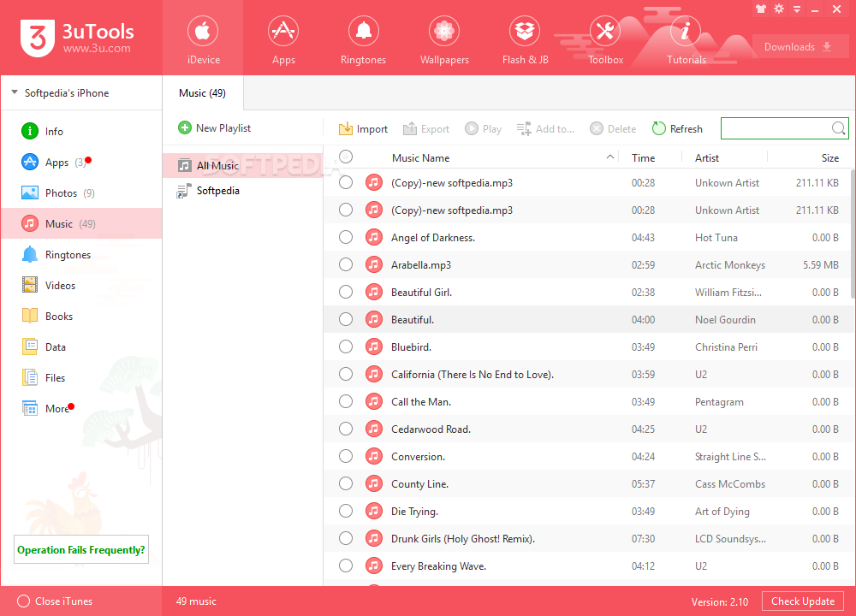
Task: Click Noel Gourdin artist cell
Action: [725, 320]
